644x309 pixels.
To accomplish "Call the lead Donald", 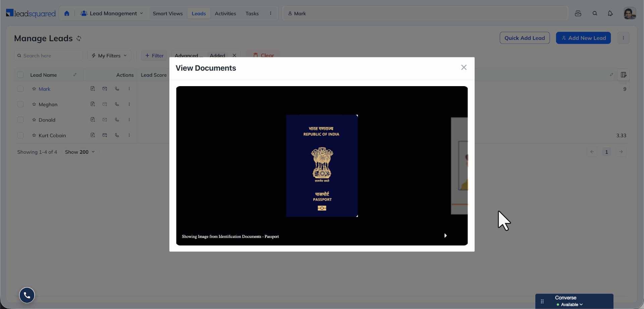I will tap(117, 119).
